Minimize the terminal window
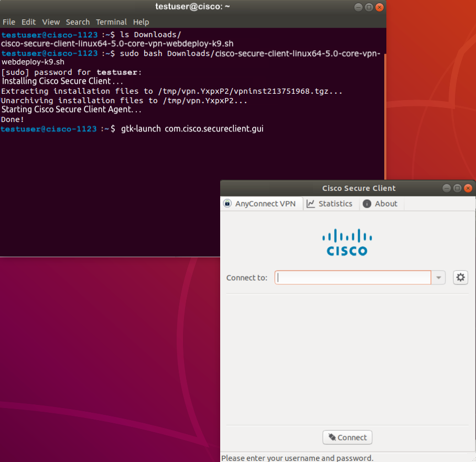 point(358,7)
